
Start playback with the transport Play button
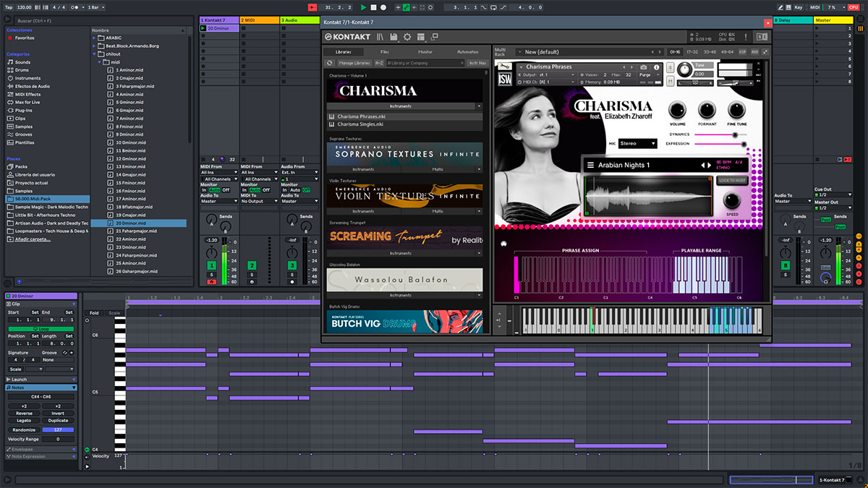[363, 7]
